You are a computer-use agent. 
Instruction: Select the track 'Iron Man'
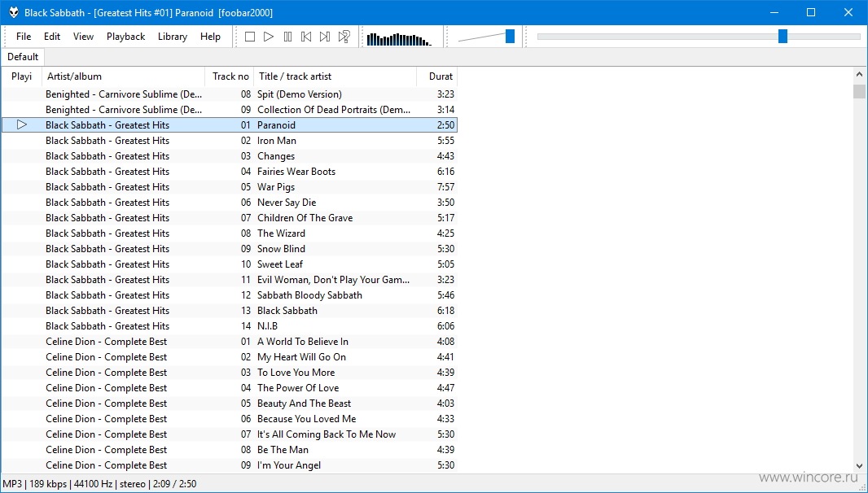229,141
